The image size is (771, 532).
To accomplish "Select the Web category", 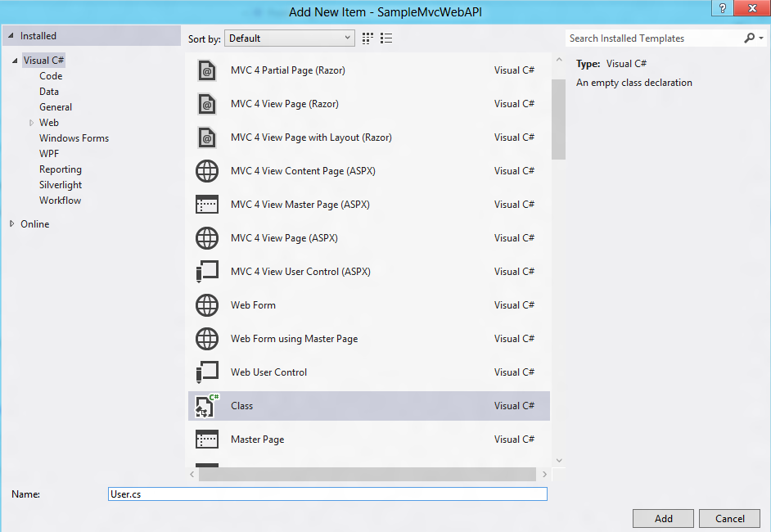I will [x=48, y=123].
